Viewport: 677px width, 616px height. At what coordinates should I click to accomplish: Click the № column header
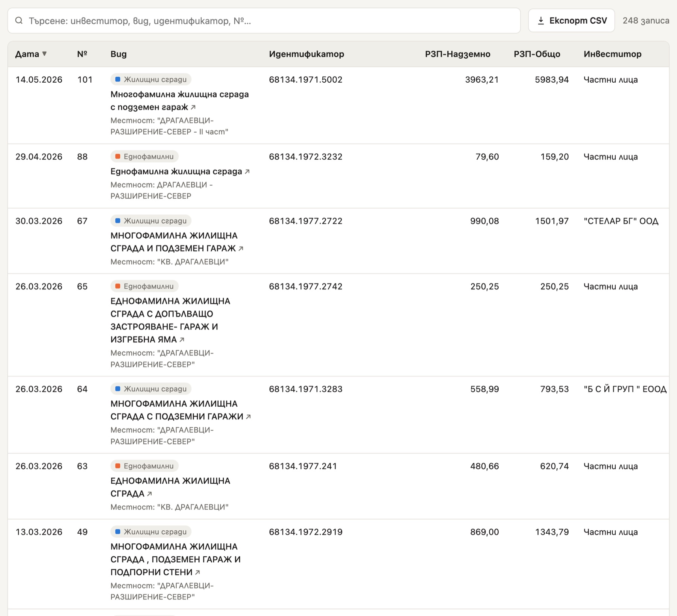(x=82, y=54)
